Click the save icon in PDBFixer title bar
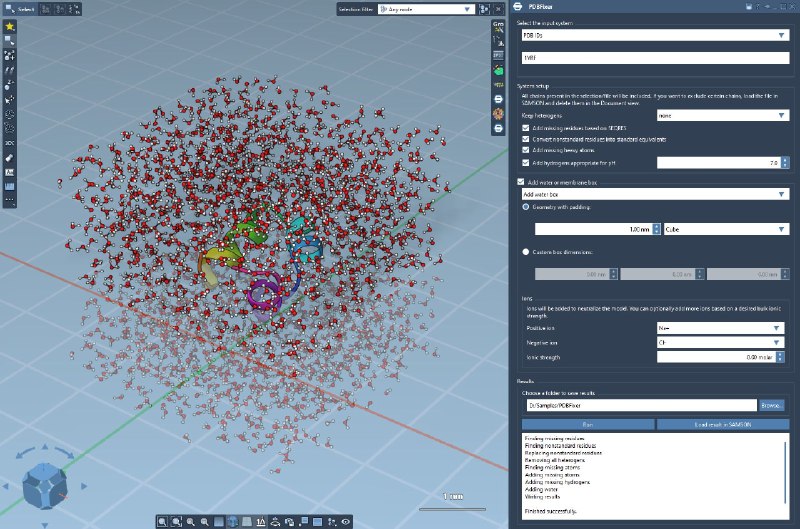Viewport: 800px width, 529px height. (x=749, y=7)
